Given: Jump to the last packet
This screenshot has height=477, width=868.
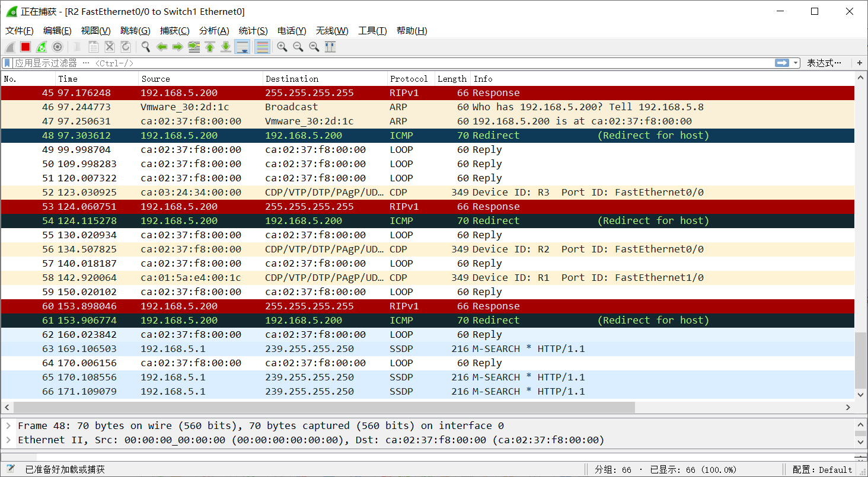Looking at the screenshot, I should pos(226,47).
